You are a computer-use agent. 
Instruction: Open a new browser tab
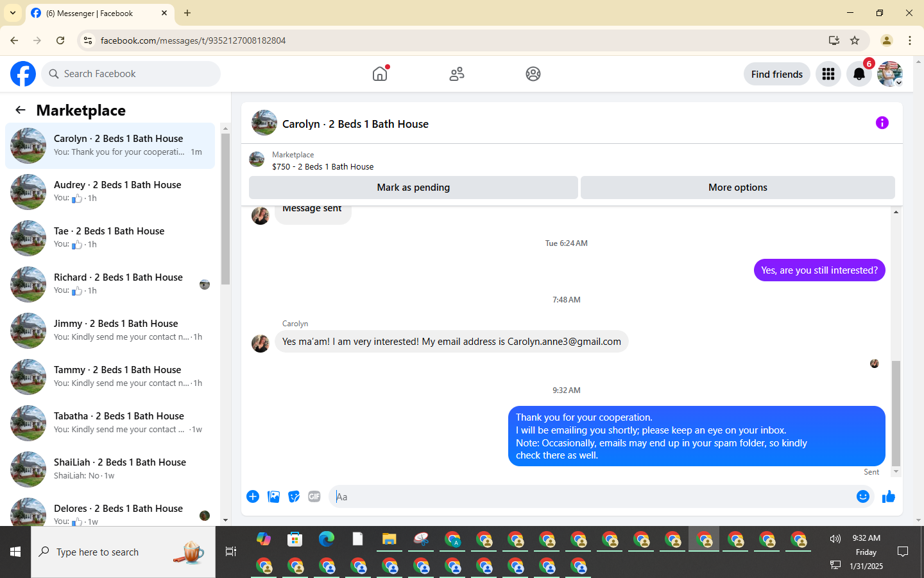(187, 13)
